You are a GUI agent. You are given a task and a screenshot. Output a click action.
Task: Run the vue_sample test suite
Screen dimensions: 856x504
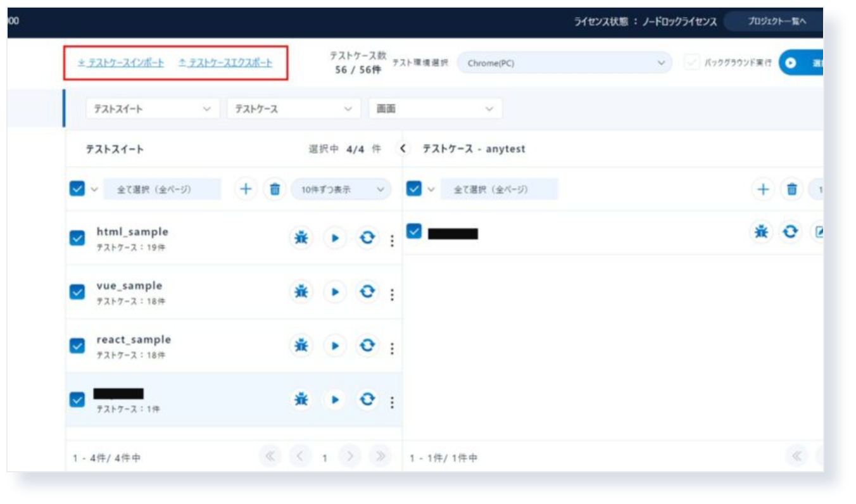(334, 291)
